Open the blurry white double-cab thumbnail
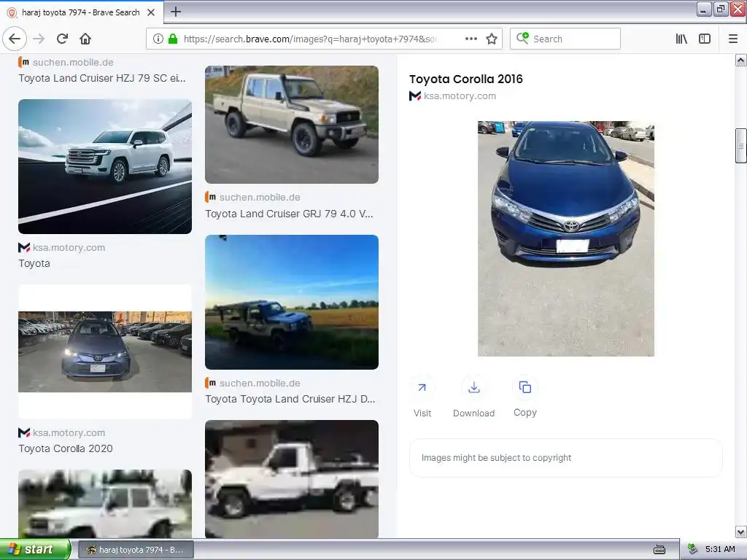Image resolution: width=747 pixels, height=560 pixels. pos(105,504)
